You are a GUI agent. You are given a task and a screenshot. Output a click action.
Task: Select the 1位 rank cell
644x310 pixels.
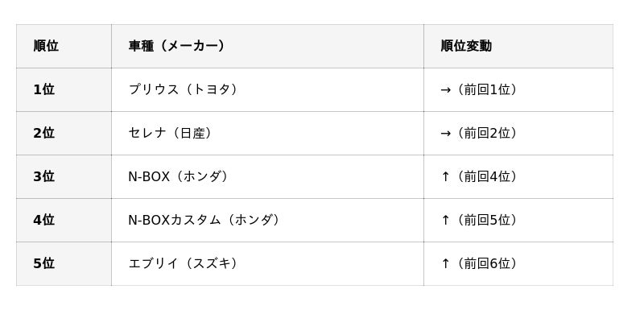click(64, 89)
